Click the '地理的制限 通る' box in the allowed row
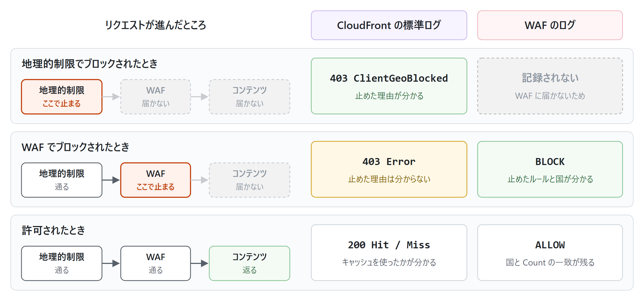 tap(62, 263)
